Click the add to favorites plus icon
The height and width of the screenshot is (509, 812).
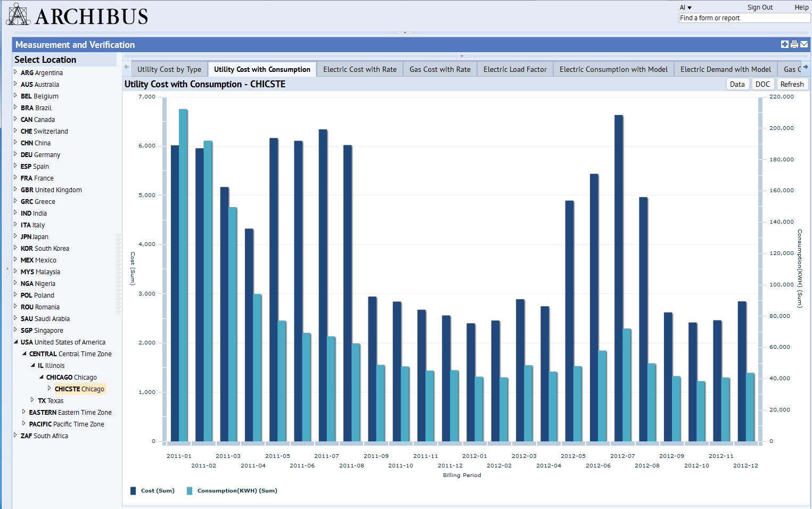pos(784,45)
